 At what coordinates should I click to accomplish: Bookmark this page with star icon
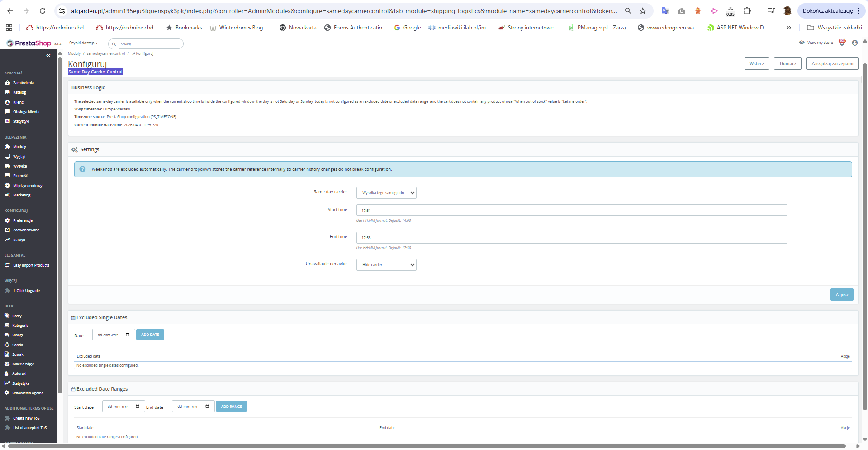(x=643, y=11)
